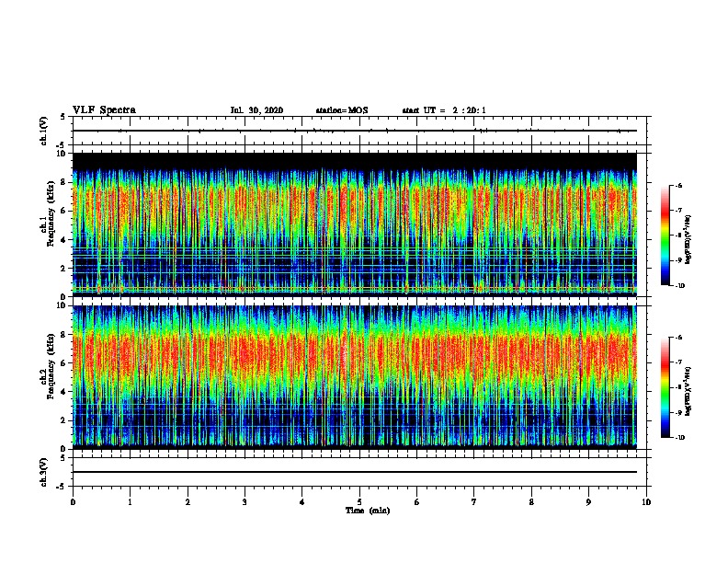Click the "VLF Spectra" plot title
The width and height of the screenshot is (728, 563).
click(104, 110)
